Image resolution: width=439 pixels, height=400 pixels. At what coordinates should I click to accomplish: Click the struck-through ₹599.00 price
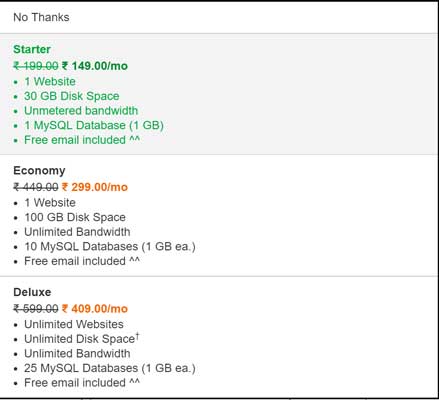pyautogui.click(x=36, y=309)
